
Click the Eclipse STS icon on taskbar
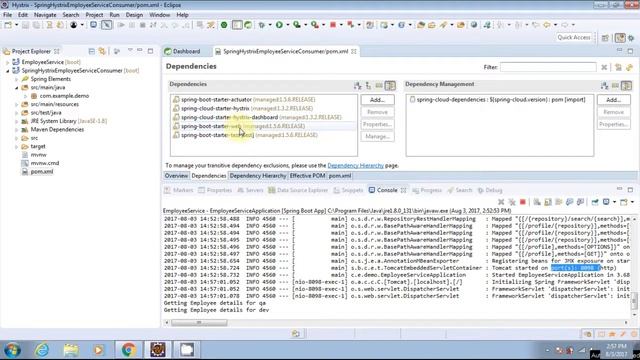tap(158, 350)
